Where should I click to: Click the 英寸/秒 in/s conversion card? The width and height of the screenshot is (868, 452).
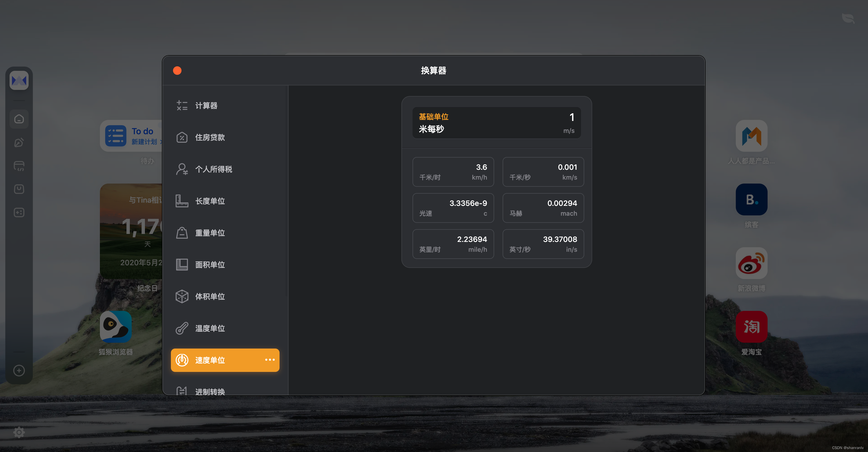(x=543, y=244)
